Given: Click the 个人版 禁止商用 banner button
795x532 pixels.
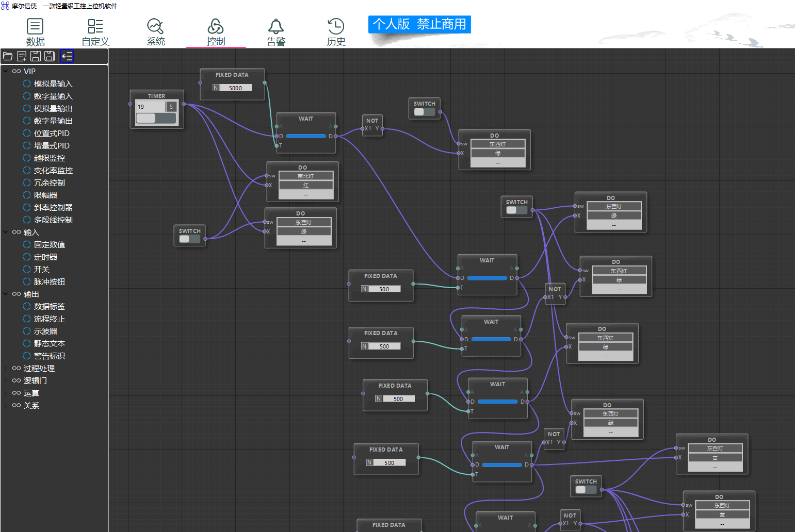Looking at the screenshot, I should 419,24.
